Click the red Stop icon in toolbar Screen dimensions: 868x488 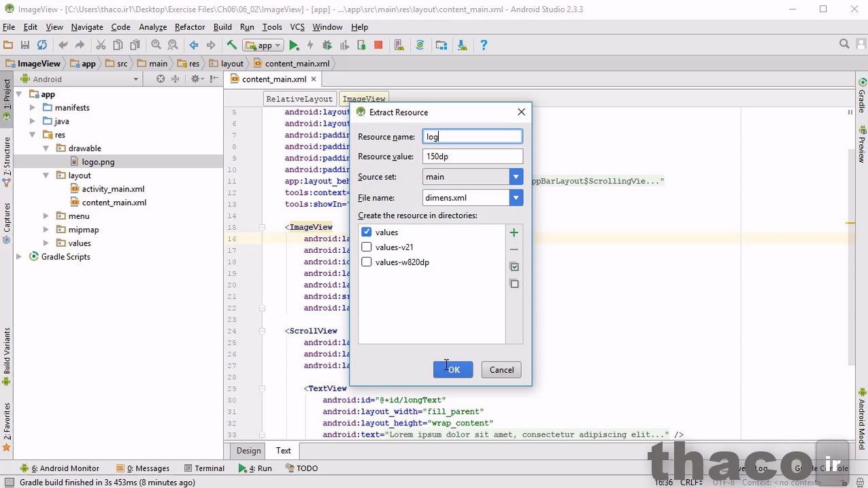378,46
